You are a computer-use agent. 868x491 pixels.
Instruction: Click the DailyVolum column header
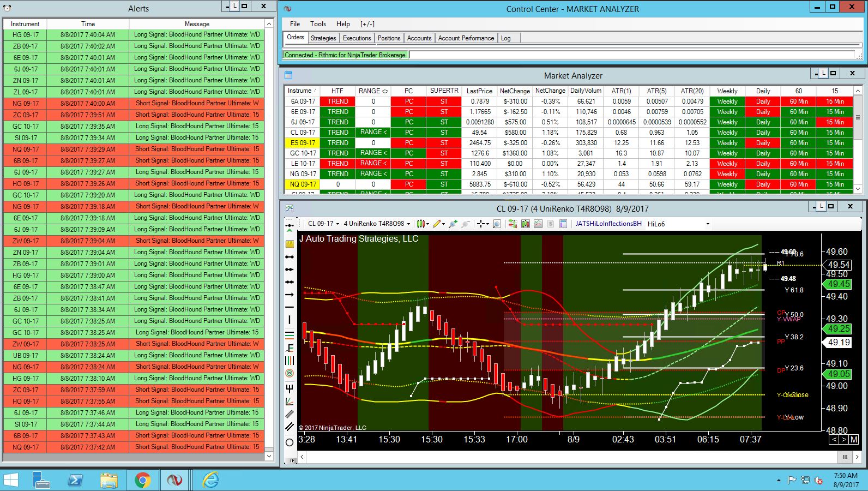(586, 91)
